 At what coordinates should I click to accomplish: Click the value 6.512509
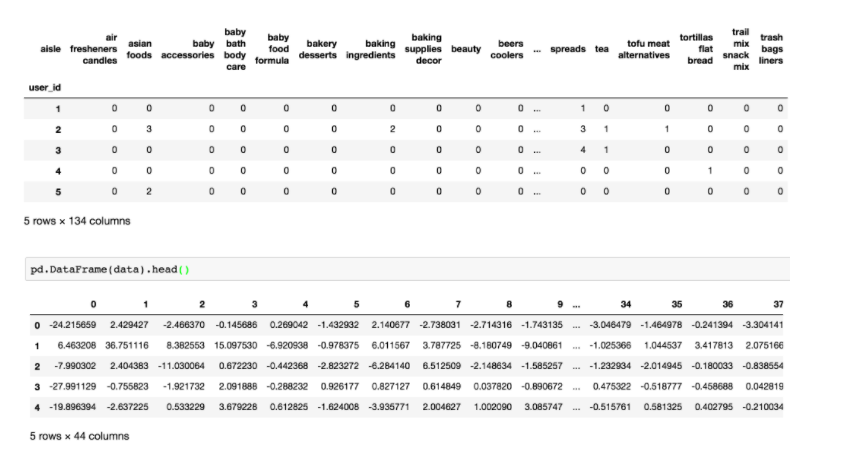pos(442,366)
